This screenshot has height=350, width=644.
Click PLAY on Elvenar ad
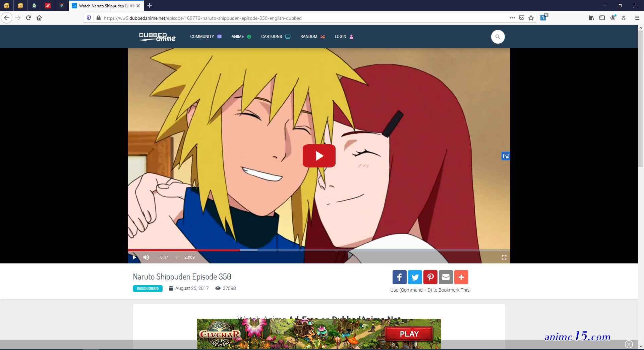tap(409, 334)
